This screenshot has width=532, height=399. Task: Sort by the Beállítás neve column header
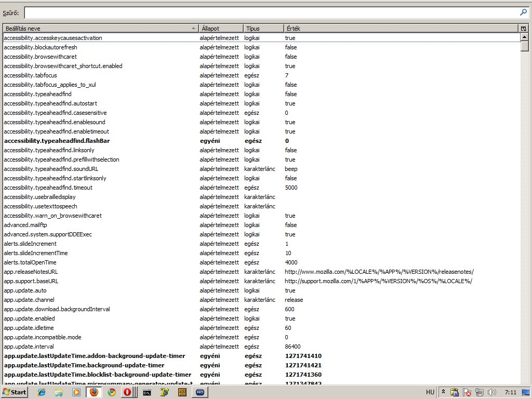[x=101, y=29]
